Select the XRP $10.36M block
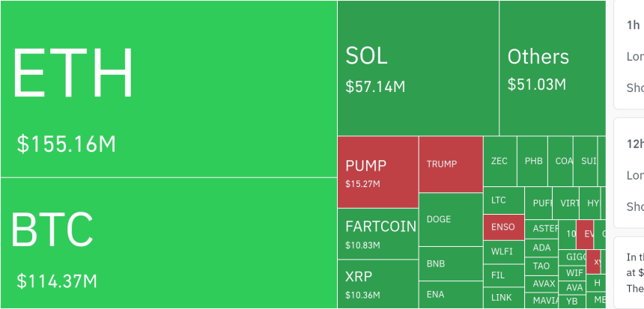This screenshot has height=309, width=644. (377, 284)
